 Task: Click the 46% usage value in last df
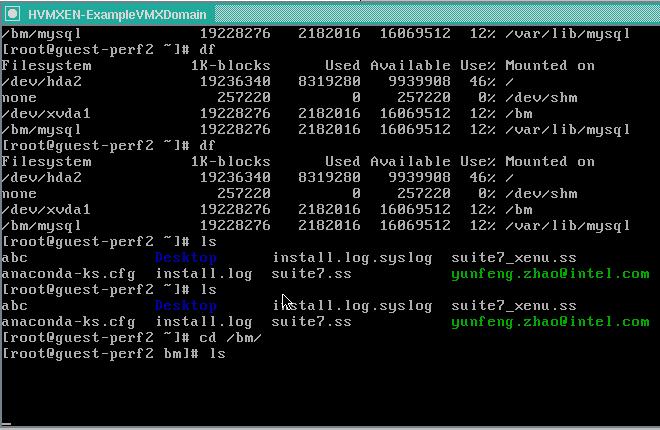(483, 177)
